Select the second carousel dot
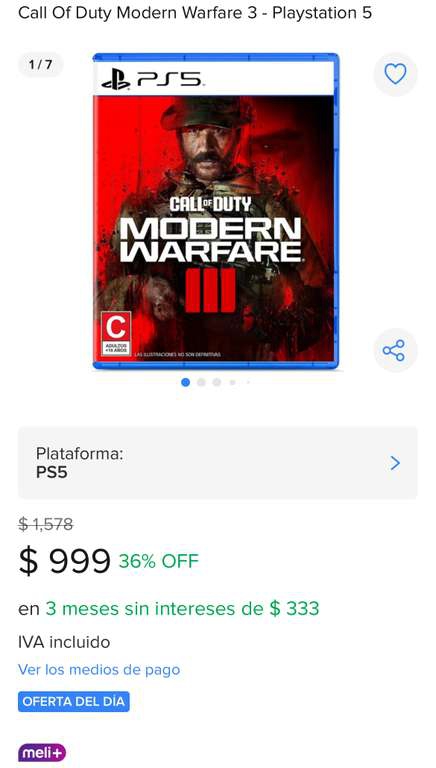This screenshot has width=436, height=768. pyautogui.click(x=201, y=383)
